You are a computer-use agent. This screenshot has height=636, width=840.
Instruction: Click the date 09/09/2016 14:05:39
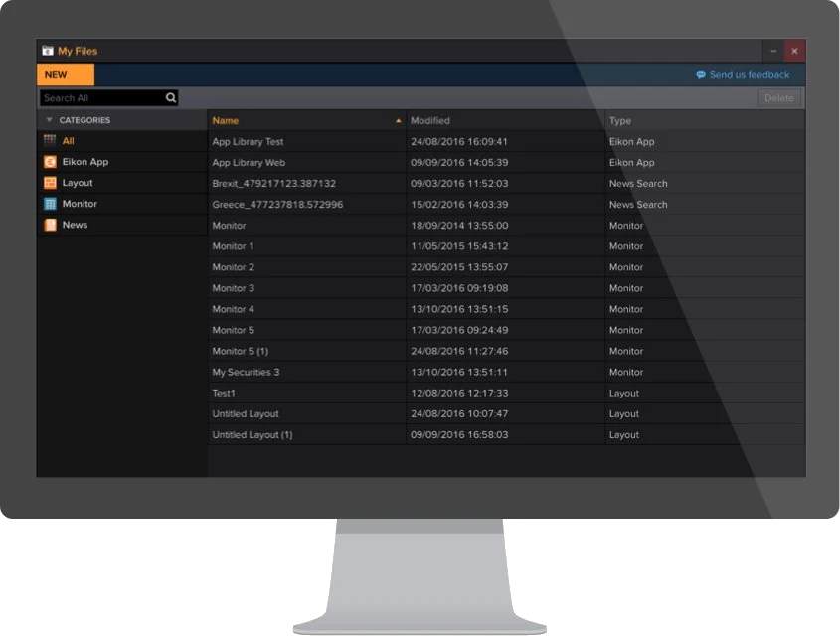pos(459,163)
